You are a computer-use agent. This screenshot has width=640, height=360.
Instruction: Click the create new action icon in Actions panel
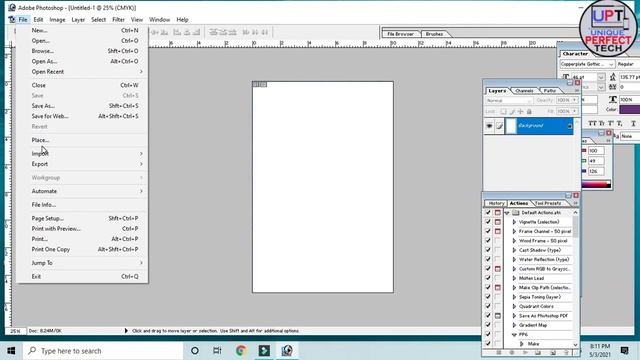[553, 352]
